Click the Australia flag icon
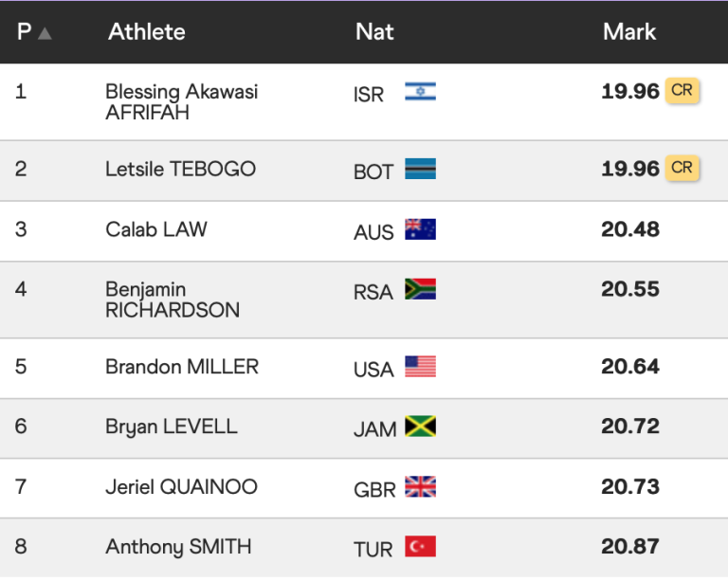The height and width of the screenshot is (581, 728). point(420,229)
